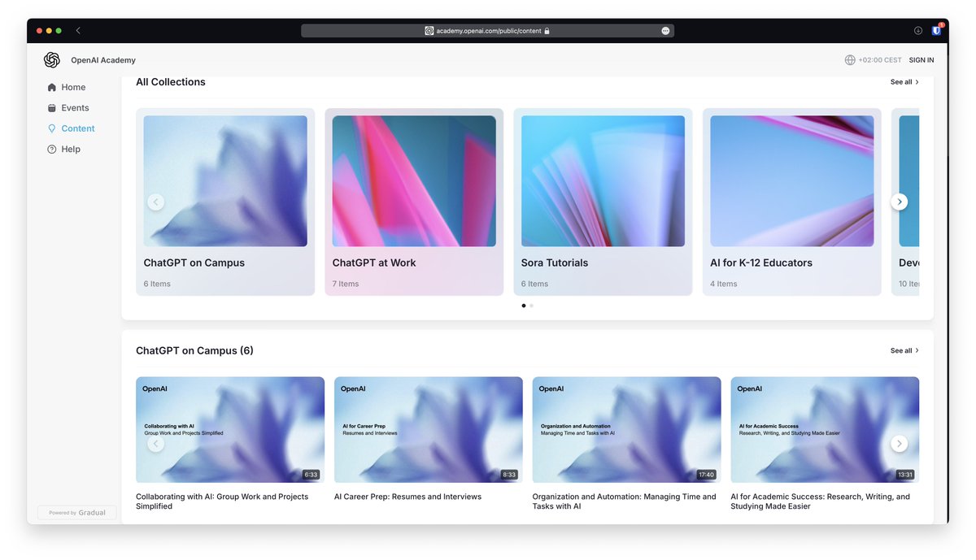Click the 17:40 duration badge
This screenshot has width=976, height=560.
[706, 475]
